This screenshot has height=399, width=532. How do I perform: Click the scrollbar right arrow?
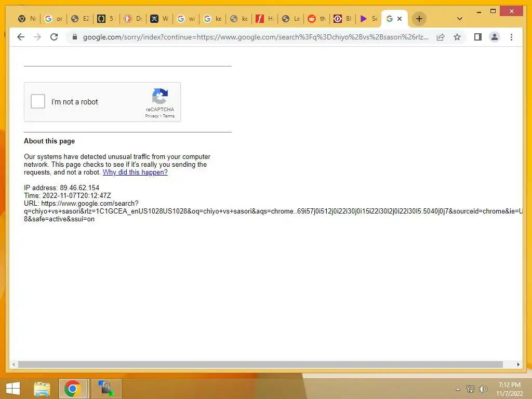pyautogui.click(x=518, y=364)
